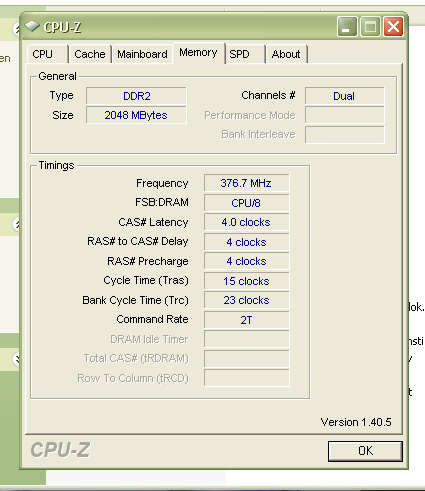Minimize the CPU-Z window

(347, 26)
